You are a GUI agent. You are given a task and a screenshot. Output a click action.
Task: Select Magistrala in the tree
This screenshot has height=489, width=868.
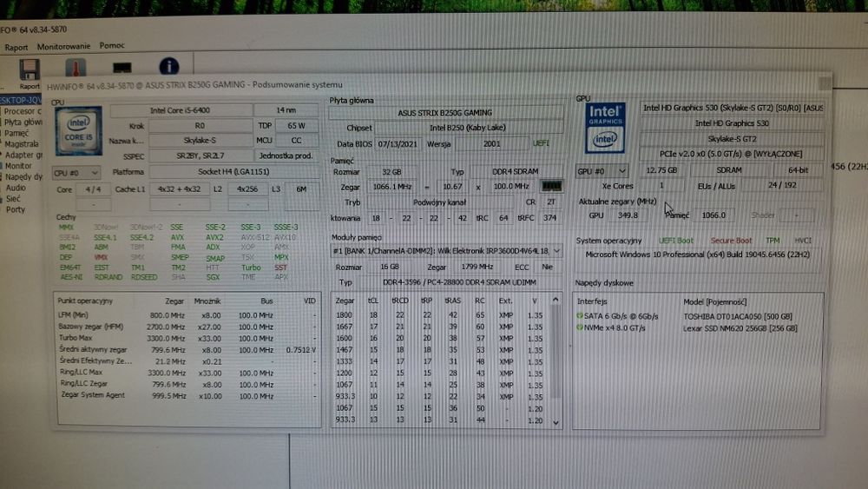point(22,144)
